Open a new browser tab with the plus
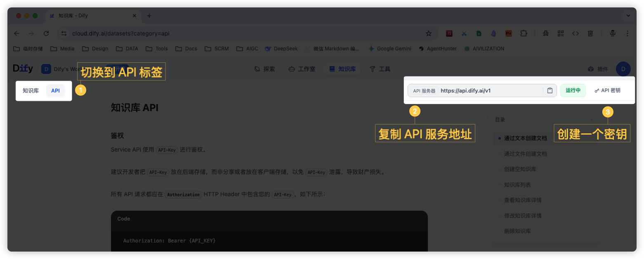Viewport: 644px width, 259px height. 149,16
